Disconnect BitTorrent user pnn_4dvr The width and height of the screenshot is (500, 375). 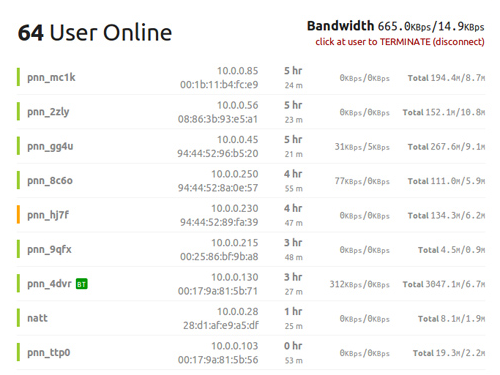pyautogui.click(x=49, y=284)
